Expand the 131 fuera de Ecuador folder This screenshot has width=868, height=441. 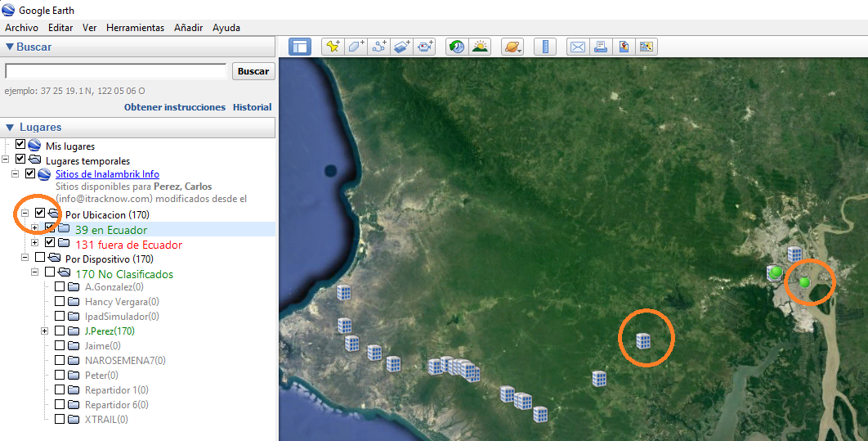pos(35,243)
